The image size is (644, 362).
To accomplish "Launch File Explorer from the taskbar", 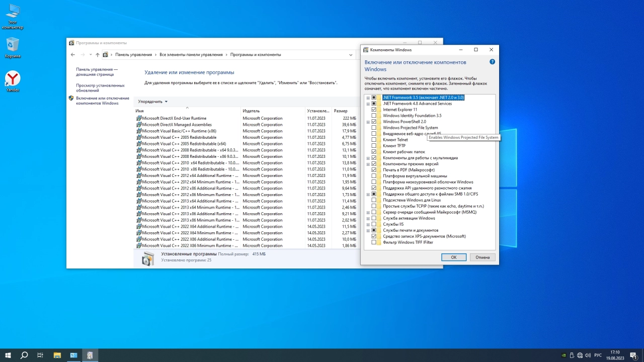I will pyautogui.click(x=57, y=355).
